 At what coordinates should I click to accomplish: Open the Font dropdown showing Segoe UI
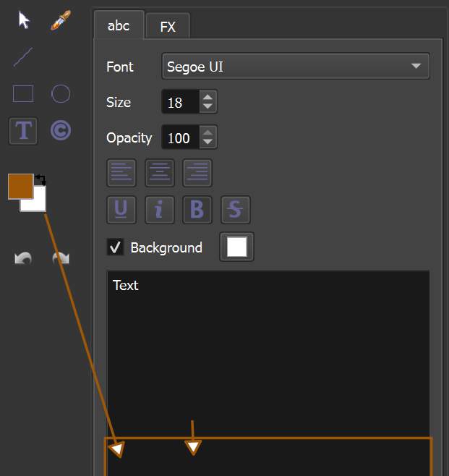296,66
